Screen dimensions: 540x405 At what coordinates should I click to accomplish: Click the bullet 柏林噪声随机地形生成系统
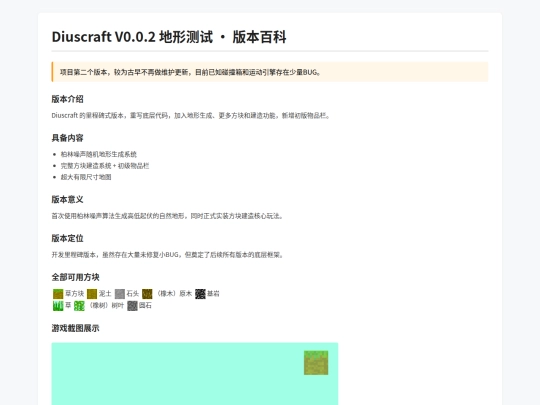98,154
